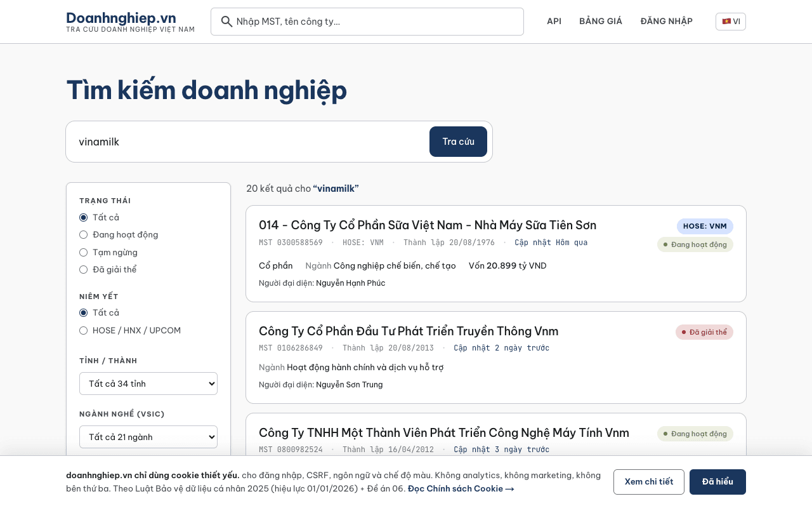This screenshot has height=508, width=812.
Task: Select Đang hoạt động status filter
Action: pyautogui.click(x=83, y=235)
